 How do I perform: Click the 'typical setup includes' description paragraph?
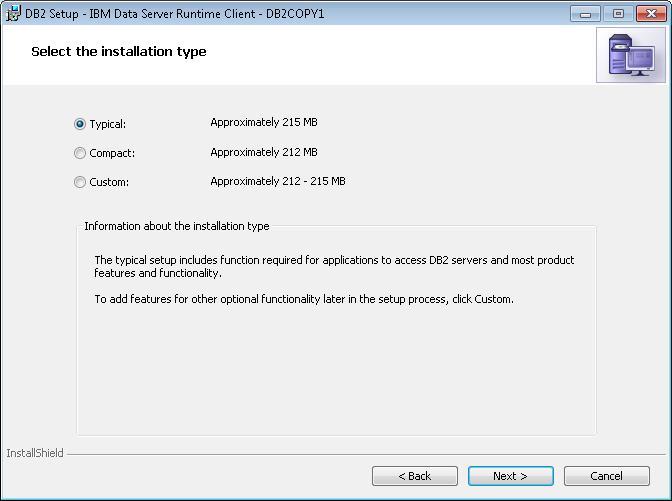(x=334, y=267)
